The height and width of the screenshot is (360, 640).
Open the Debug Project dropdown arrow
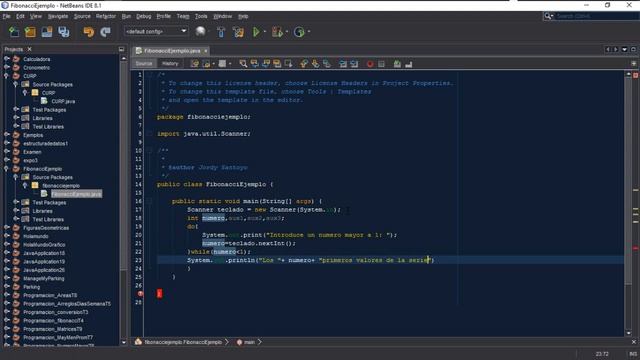pos(287,32)
